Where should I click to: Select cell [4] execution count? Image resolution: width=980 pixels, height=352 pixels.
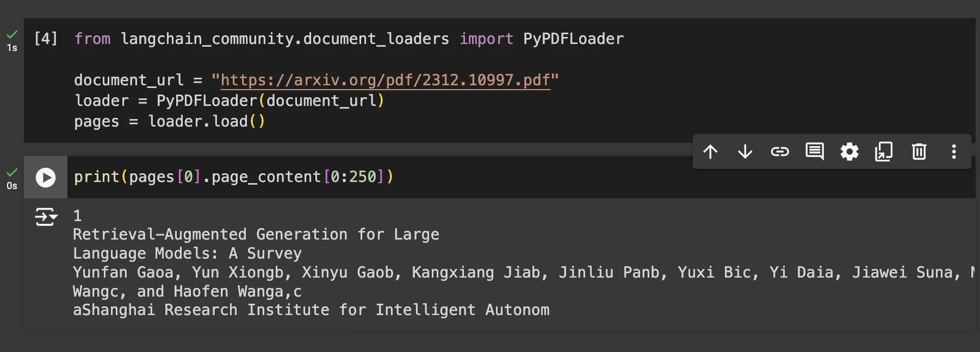46,39
